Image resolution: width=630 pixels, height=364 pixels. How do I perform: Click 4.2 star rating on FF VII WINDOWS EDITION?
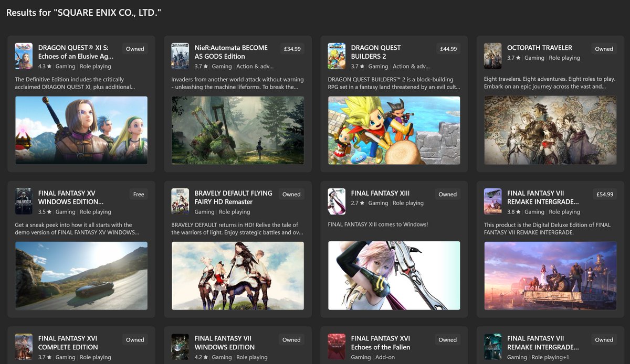[201, 357]
